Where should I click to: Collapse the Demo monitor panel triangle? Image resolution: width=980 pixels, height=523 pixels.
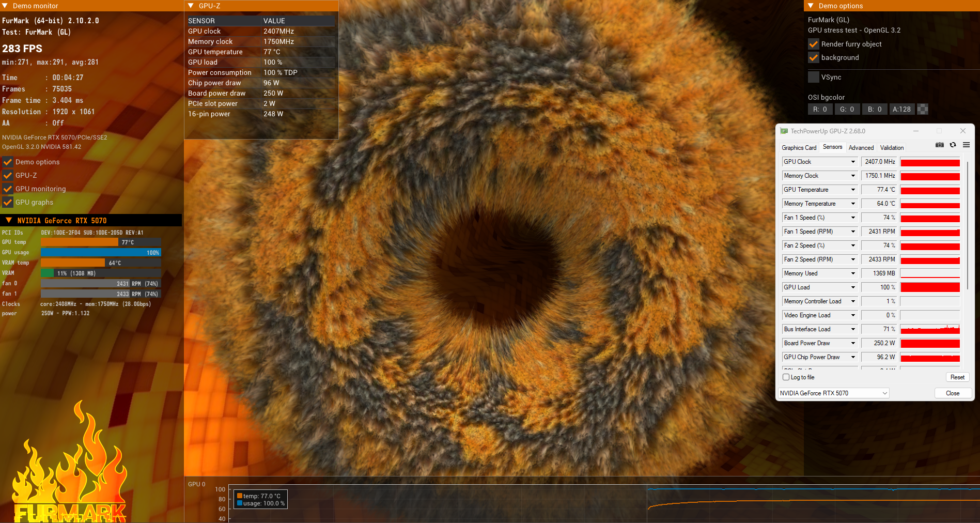[5, 6]
